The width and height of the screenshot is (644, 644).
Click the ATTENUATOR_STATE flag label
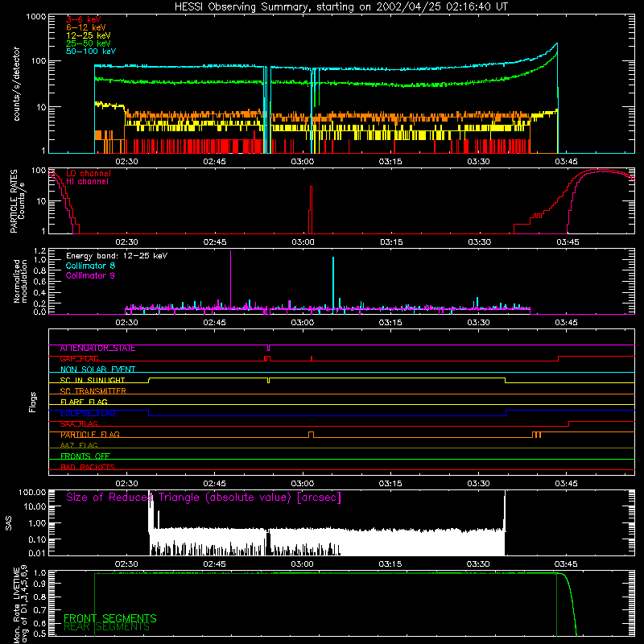click(x=97, y=349)
